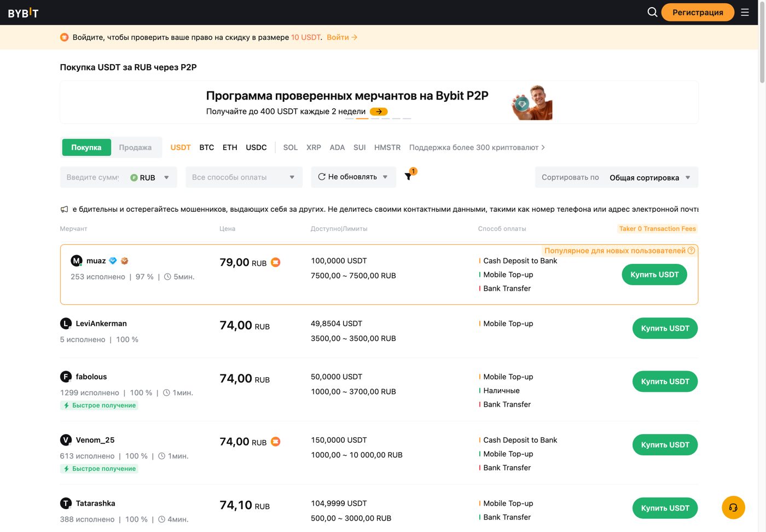Screen dimensions: 766x532
Task: Click the verified merchants program banner
Action: click(x=379, y=102)
